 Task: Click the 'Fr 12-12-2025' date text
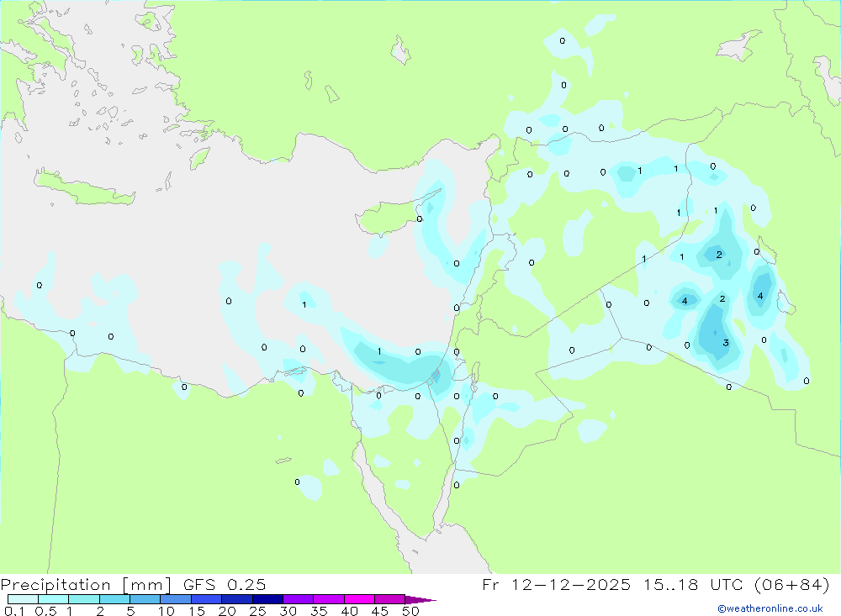pyautogui.click(x=556, y=585)
